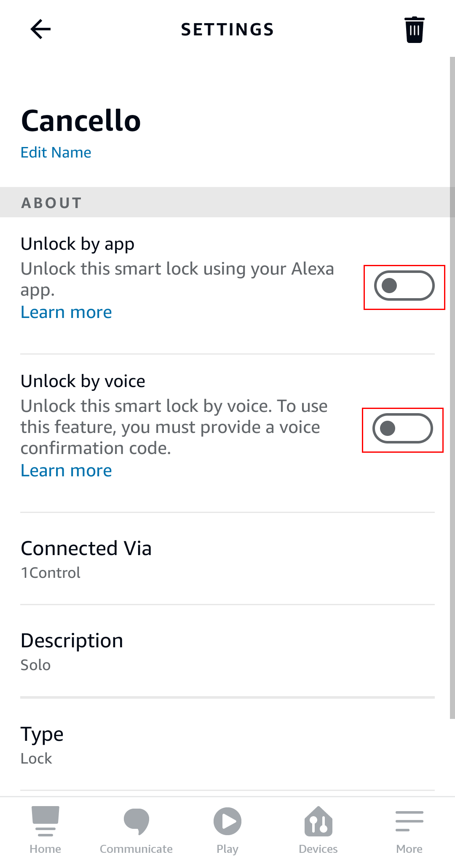Open Learn more under Unlock by voice
The height and width of the screenshot is (868, 455).
66,470
